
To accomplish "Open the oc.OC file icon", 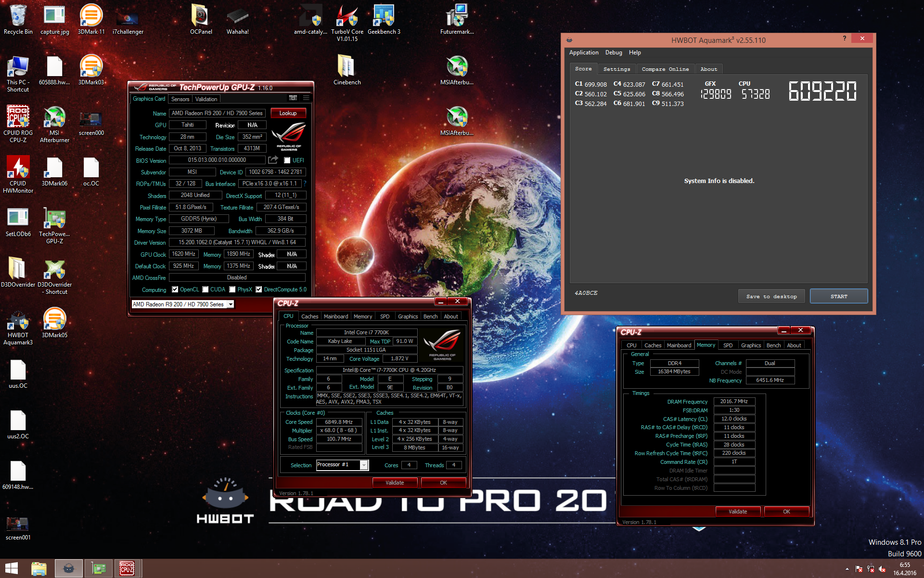I will click(x=91, y=171).
